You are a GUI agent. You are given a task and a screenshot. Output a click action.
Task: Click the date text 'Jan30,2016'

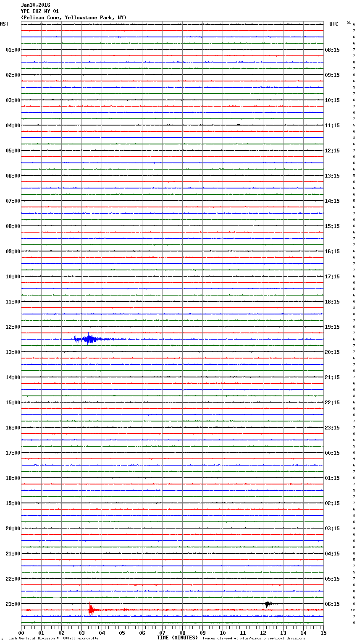35,5
